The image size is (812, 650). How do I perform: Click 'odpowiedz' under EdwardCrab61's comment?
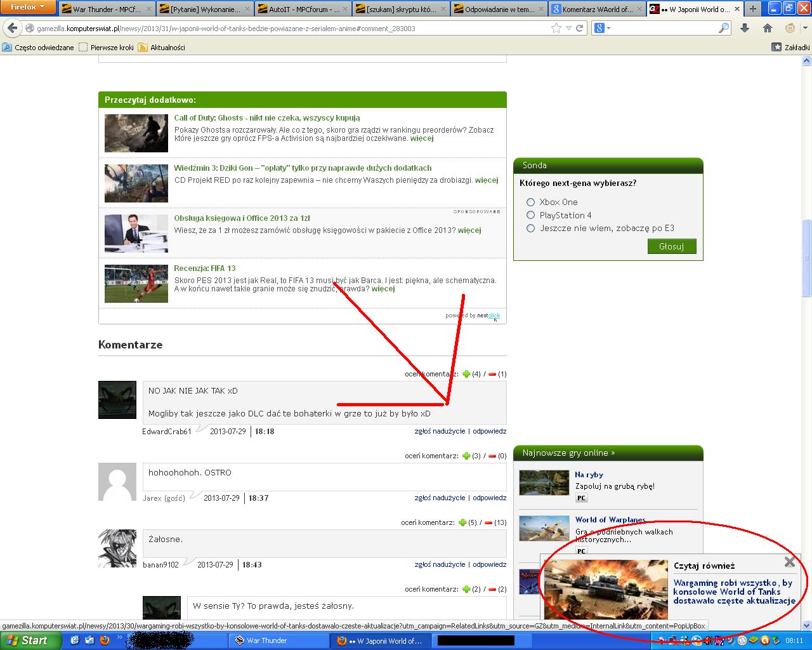coord(490,431)
